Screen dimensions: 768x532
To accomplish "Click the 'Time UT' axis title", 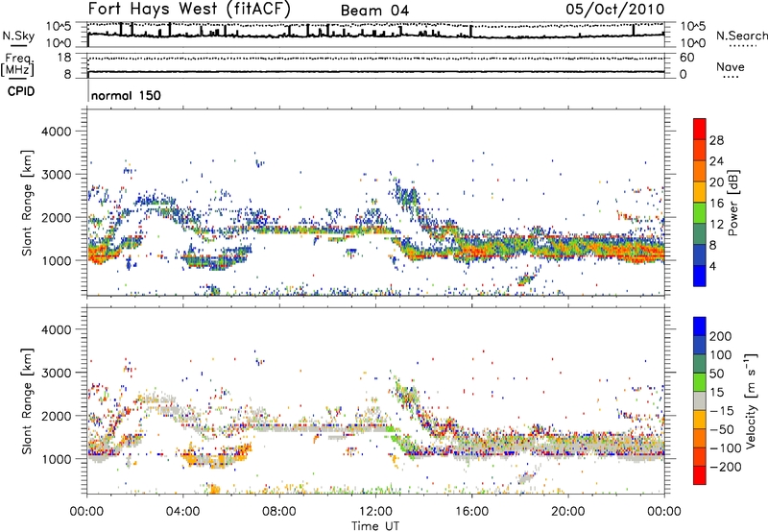I will [375, 526].
